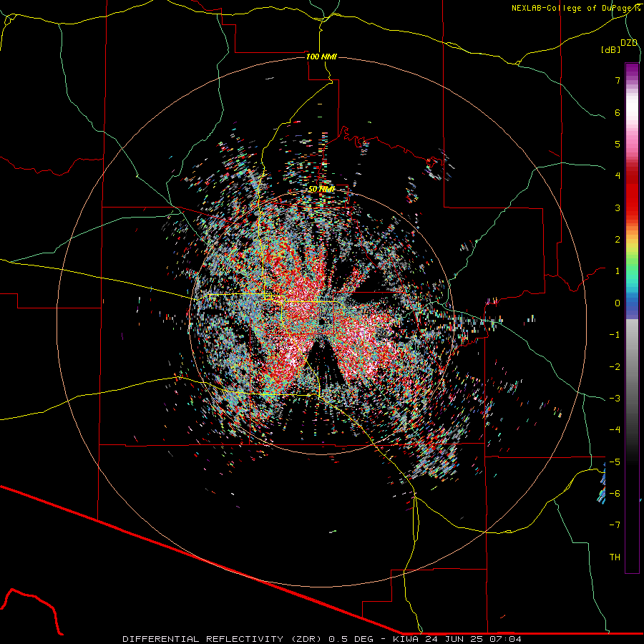Click the DIFFERENTIAL REFLECTIVITY (ZDR) caption text
644x644 pixels.
pos(223,639)
